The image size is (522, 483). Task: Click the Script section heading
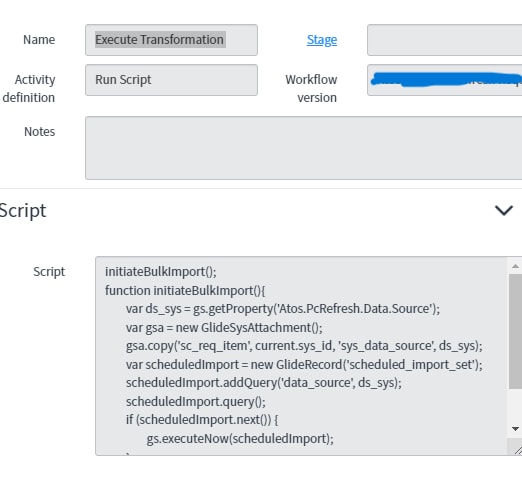(23, 211)
